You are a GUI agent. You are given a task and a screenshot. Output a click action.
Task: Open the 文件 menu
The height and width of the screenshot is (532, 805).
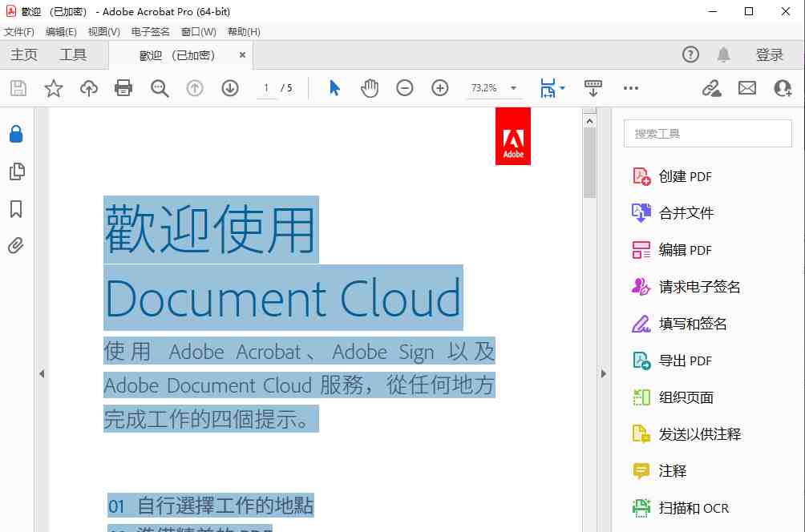tap(18, 31)
